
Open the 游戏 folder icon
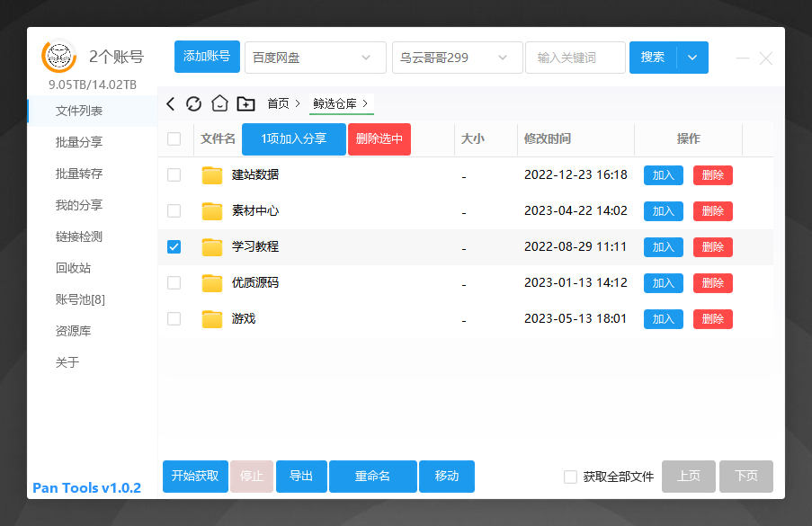211,318
